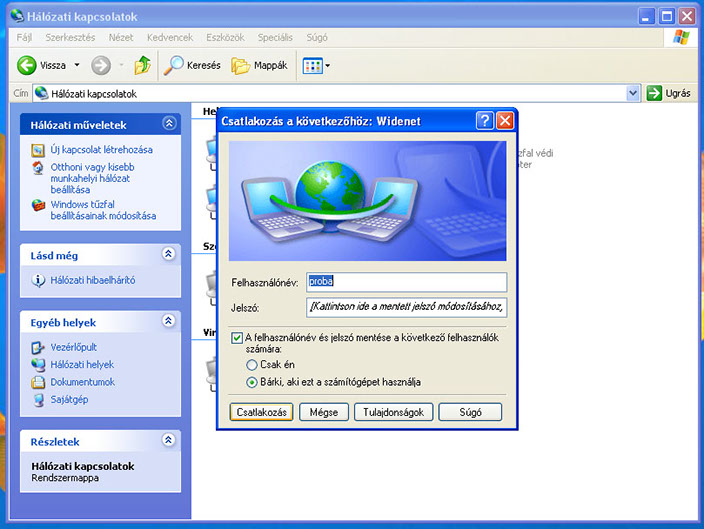
Task: Click the green Ugrás go arrow
Action: (654, 93)
